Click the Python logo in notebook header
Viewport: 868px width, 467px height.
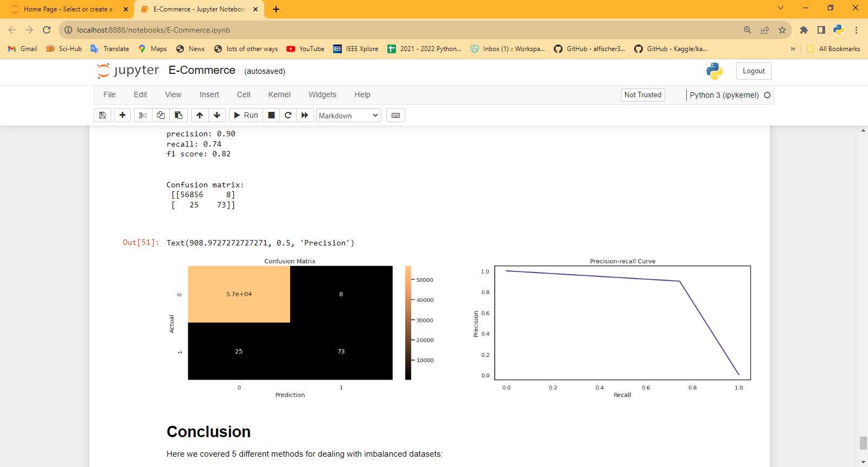pyautogui.click(x=714, y=71)
